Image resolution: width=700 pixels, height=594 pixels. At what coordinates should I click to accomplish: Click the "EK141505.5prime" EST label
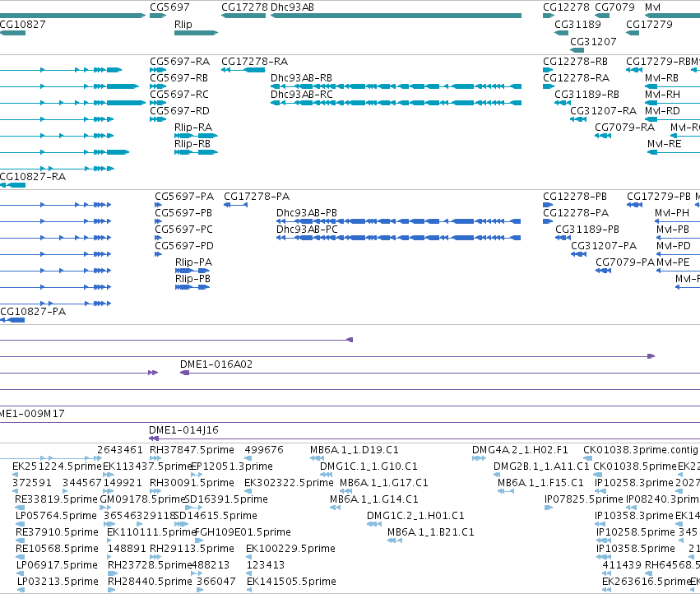pyautogui.click(x=291, y=581)
